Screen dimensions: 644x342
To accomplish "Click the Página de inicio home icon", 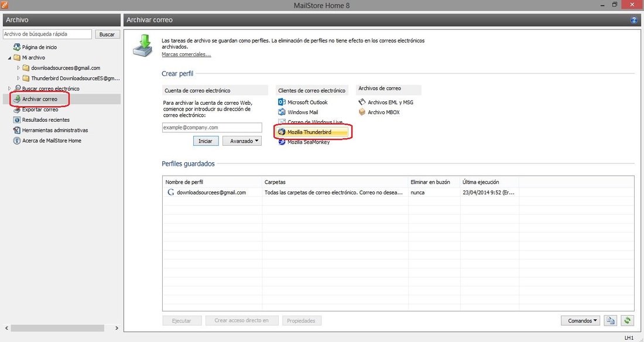I will click(17, 47).
